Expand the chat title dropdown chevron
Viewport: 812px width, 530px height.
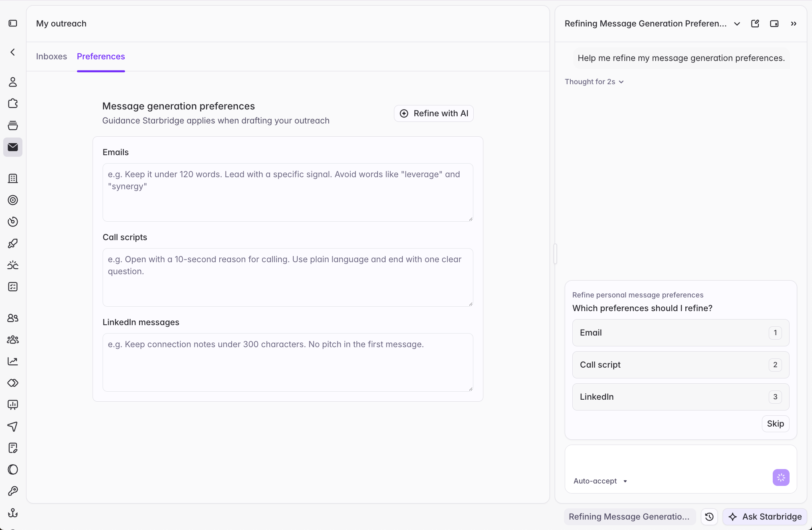(x=737, y=24)
